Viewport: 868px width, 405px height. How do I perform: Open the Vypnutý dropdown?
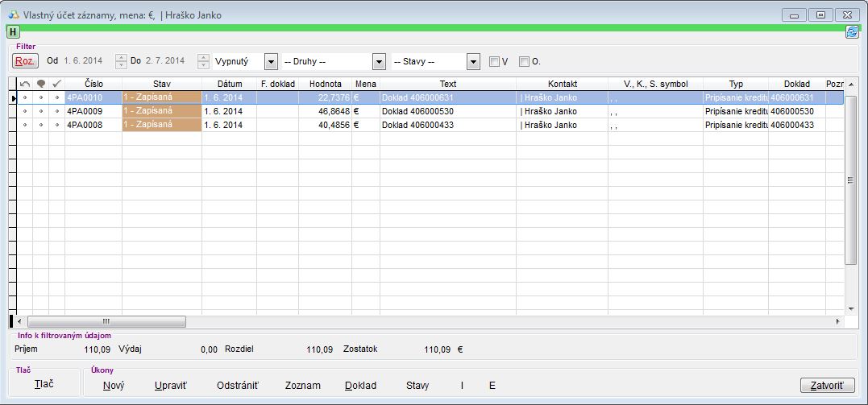(271, 62)
